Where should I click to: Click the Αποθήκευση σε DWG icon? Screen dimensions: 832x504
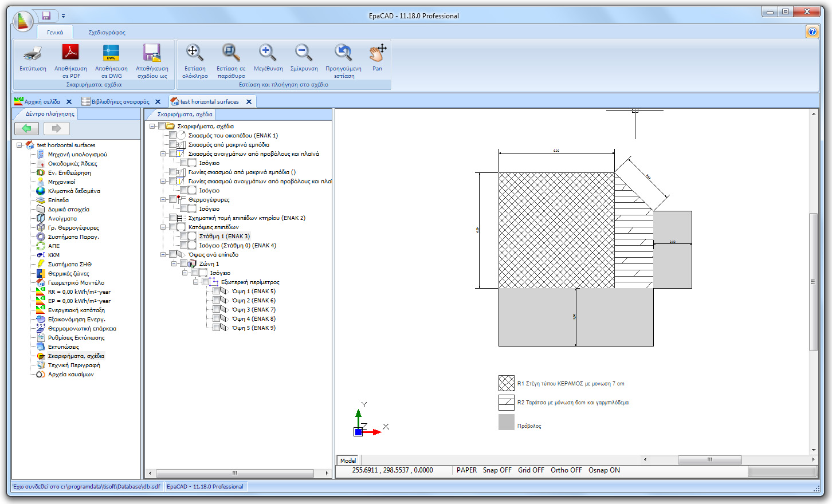tap(111, 54)
